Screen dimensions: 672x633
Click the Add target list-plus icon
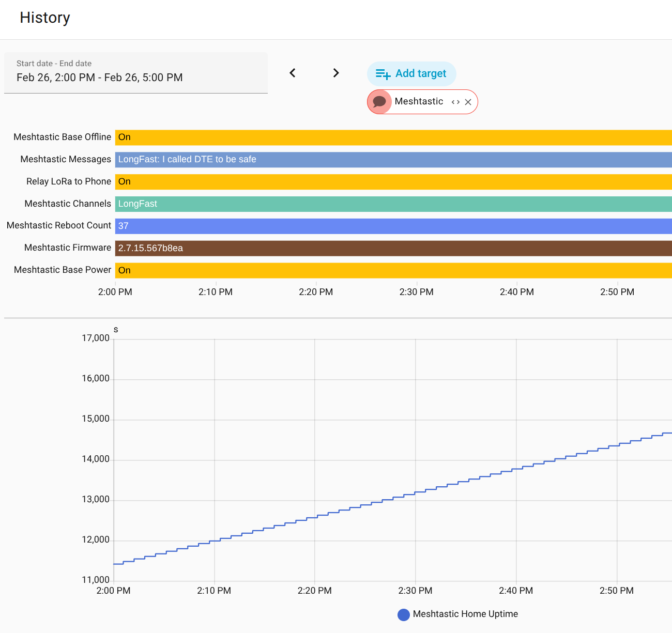click(x=383, y=74)
